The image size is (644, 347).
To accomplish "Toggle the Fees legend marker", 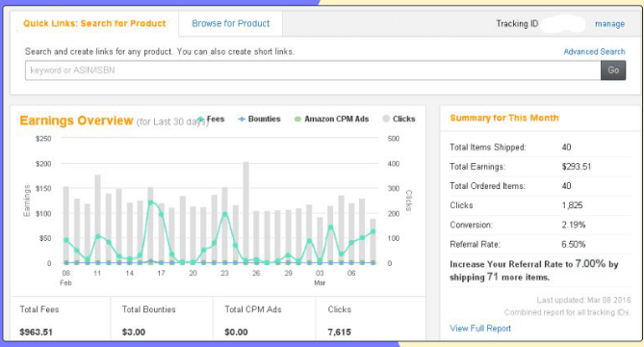I will tap(200, 120).
